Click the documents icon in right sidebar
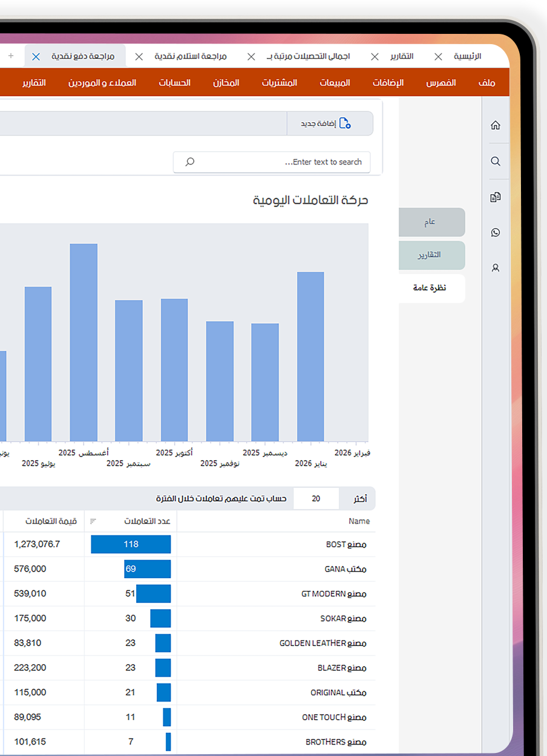547x756 pixels. tap(496, 197)
